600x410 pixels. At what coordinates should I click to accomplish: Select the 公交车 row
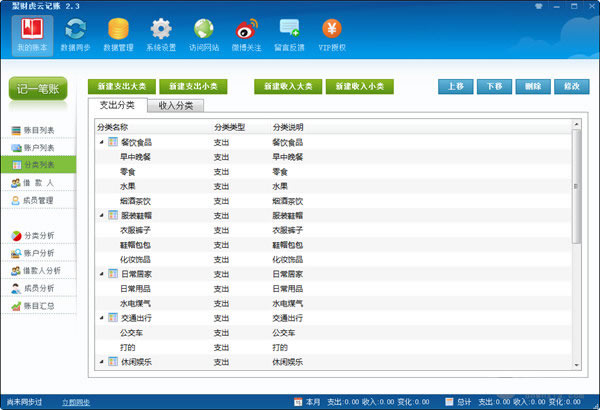pos(333,333)
